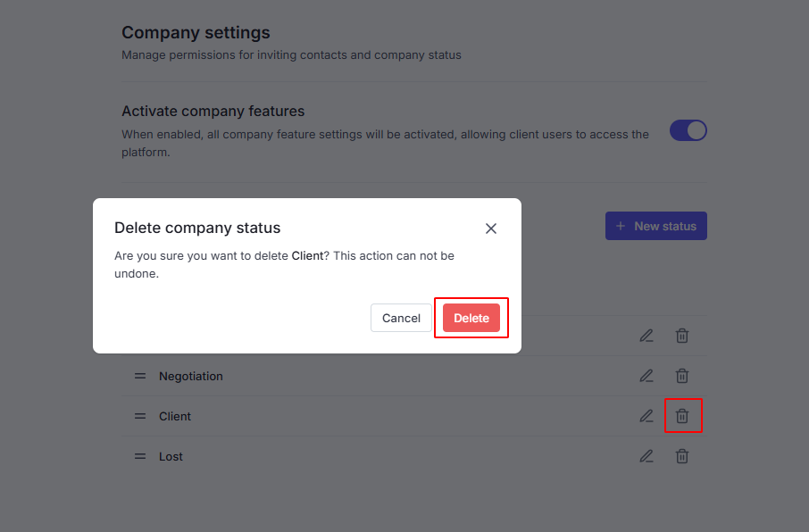Click the Client status name in list
The image size is (809, 532).
(175, 417)
